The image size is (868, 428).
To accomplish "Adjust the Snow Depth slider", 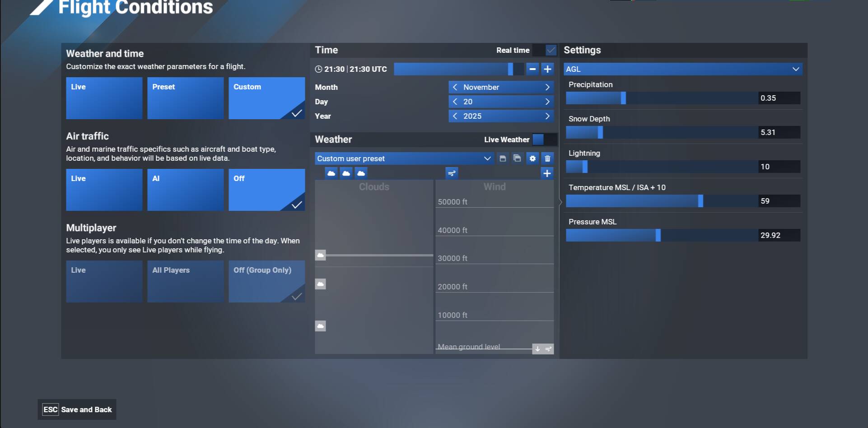I will (x=662, y=132).
